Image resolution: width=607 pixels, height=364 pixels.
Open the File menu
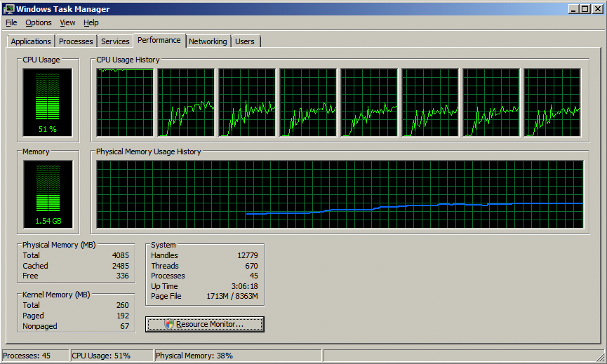tap(11, 23)
